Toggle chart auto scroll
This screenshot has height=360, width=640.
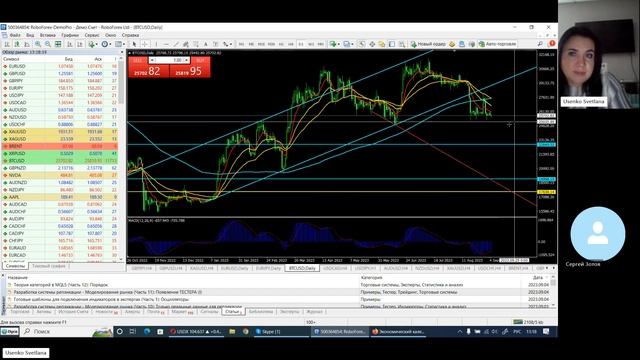click(69, 44)
